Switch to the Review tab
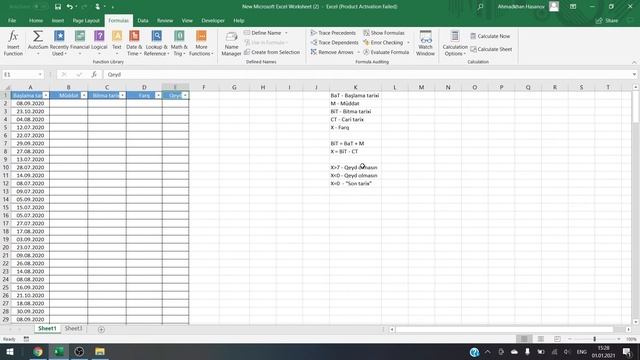This screenshot has height=360, width=640. (165, 20)
